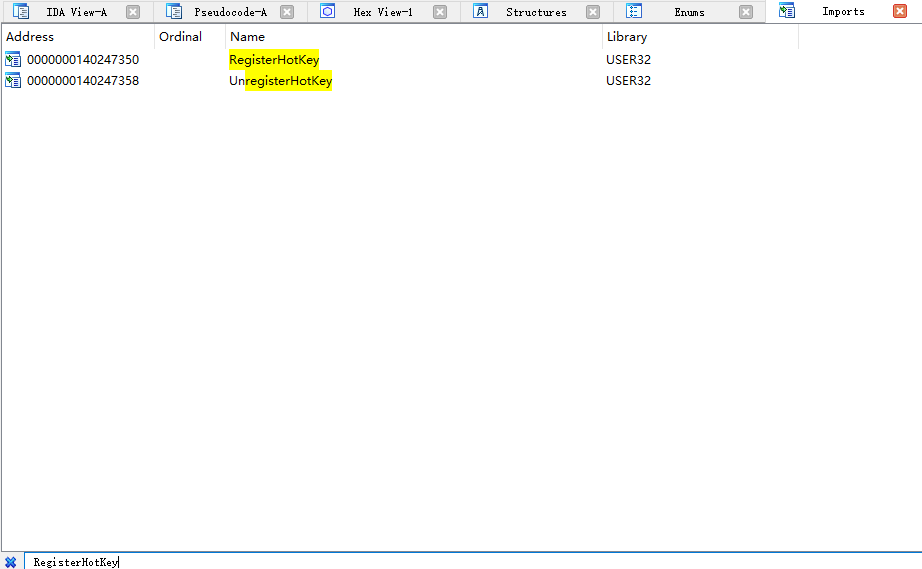Open the Structures tab

coord(536,12)
